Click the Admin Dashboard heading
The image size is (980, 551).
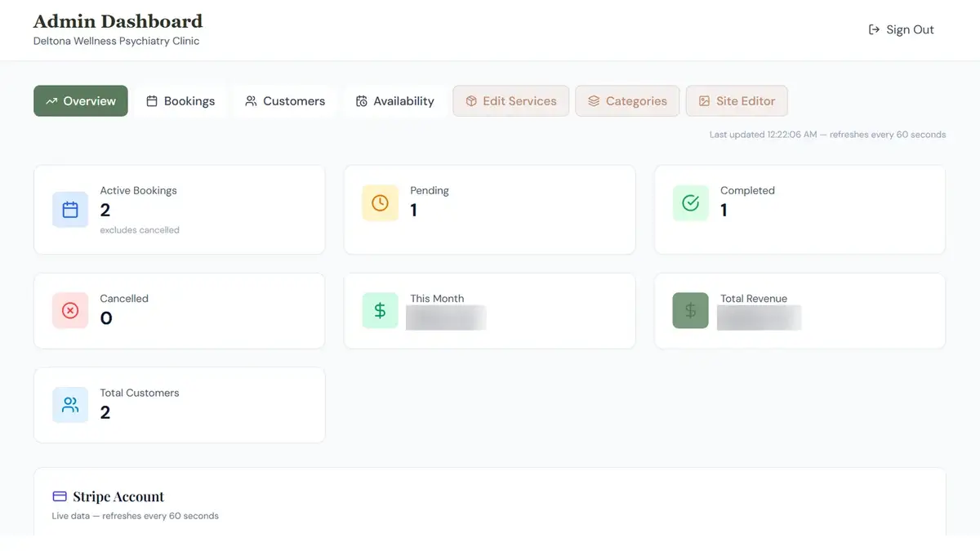click(x=118, y=21)
